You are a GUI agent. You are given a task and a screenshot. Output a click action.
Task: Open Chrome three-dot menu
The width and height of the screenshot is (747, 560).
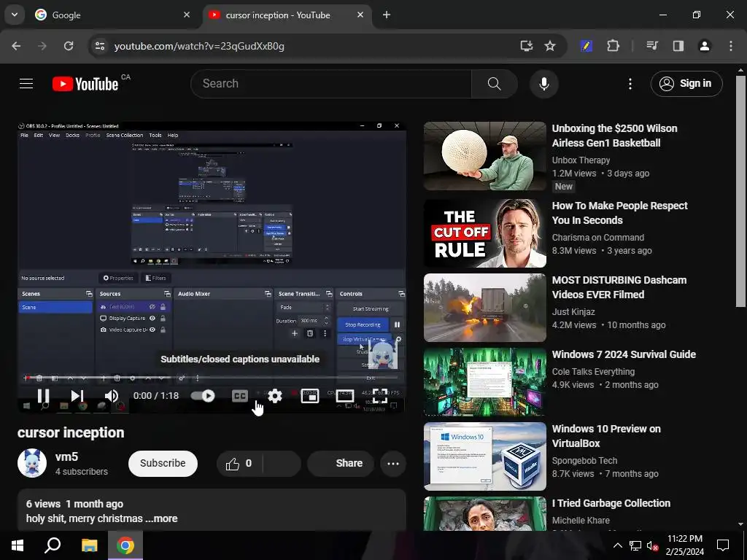click(x=731, y=46)
